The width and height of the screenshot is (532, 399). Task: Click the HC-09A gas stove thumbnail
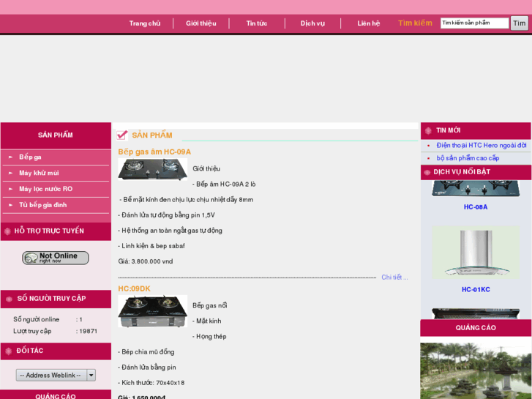(153, 169)
